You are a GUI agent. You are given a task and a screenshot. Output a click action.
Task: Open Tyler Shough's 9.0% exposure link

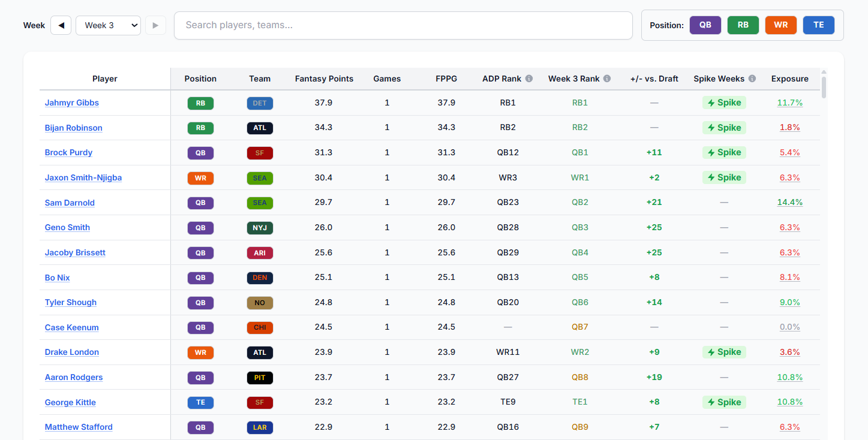(789, 302)
